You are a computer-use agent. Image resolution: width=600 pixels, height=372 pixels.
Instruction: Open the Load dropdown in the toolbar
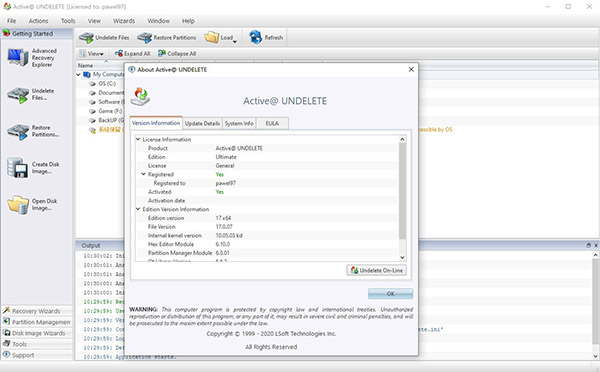click(x=221, y=38)
